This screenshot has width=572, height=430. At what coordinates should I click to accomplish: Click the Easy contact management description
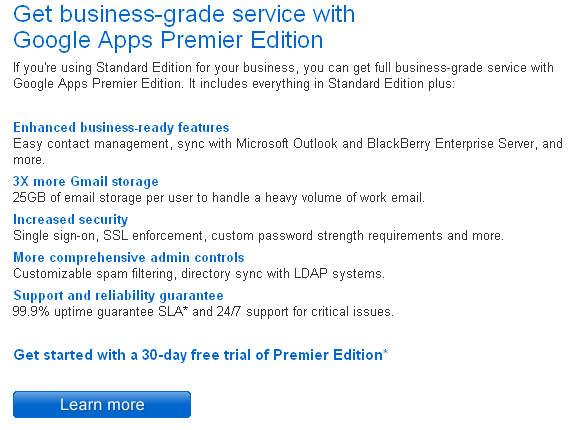(288, 152)
